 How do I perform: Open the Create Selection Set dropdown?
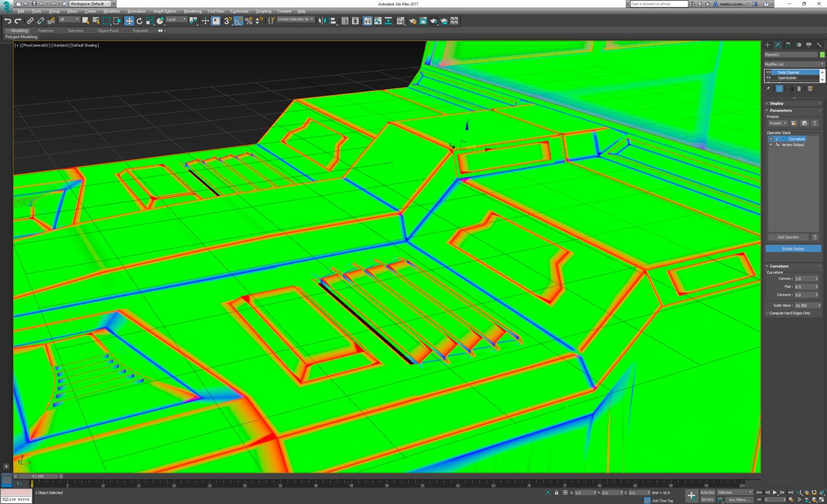pos(311,20)
